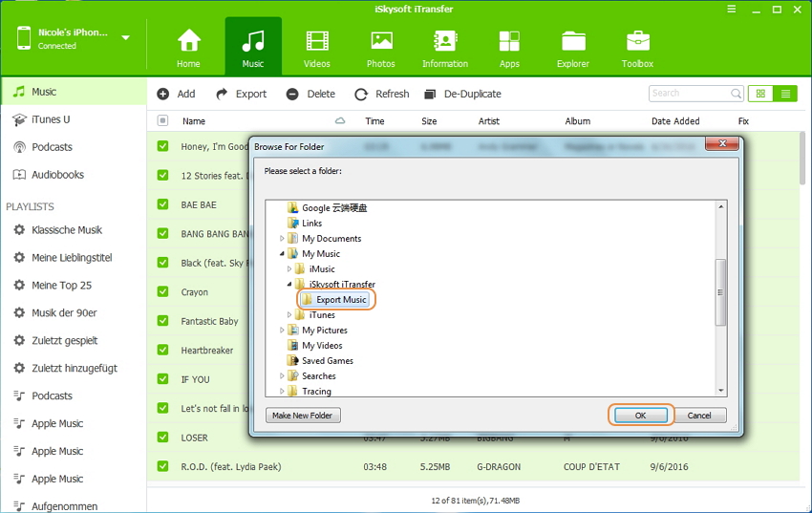The height and width of the screenshot is (513, 812).
Task: Expand the My Pictures folder node
Action: [282, 331]
